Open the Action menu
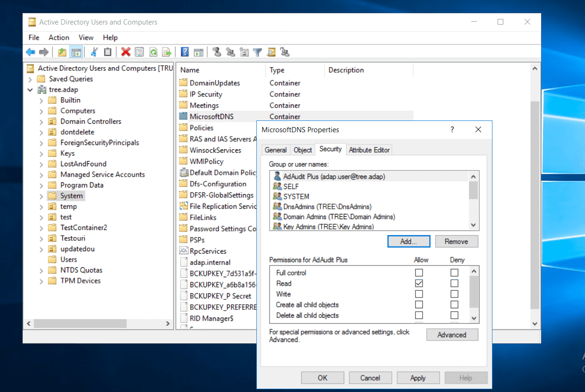 pos(59,37)
